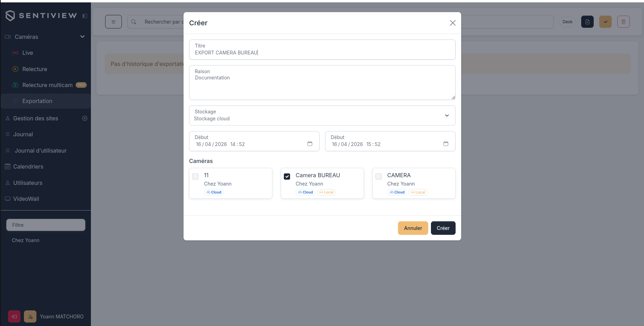
Task: Click the hamburger list button beside search
Action: pyautogui.click(x=113, y=22)
